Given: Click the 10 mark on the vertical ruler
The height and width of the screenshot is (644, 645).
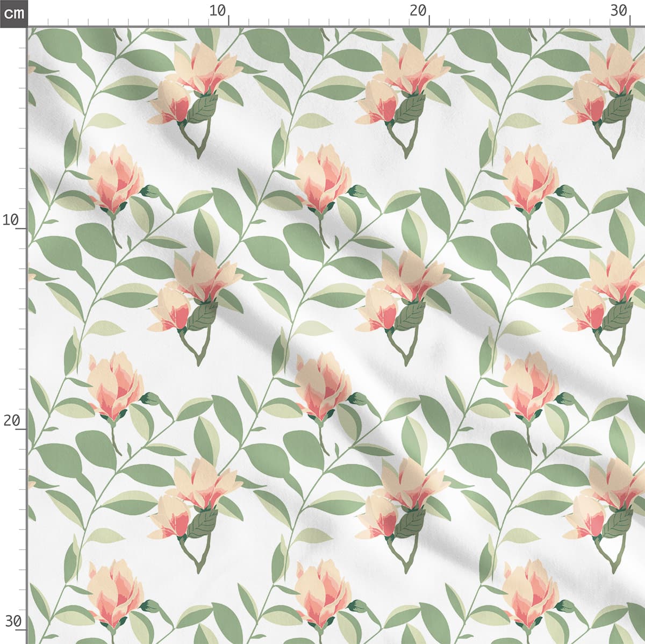Looking at the screenshot, I should tap(11, 219).
